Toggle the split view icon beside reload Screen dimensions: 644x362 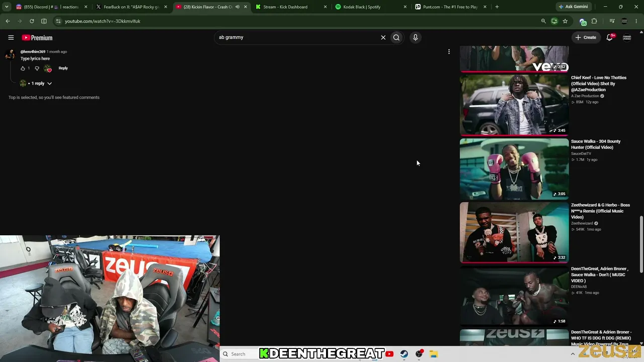pos(44,21)
